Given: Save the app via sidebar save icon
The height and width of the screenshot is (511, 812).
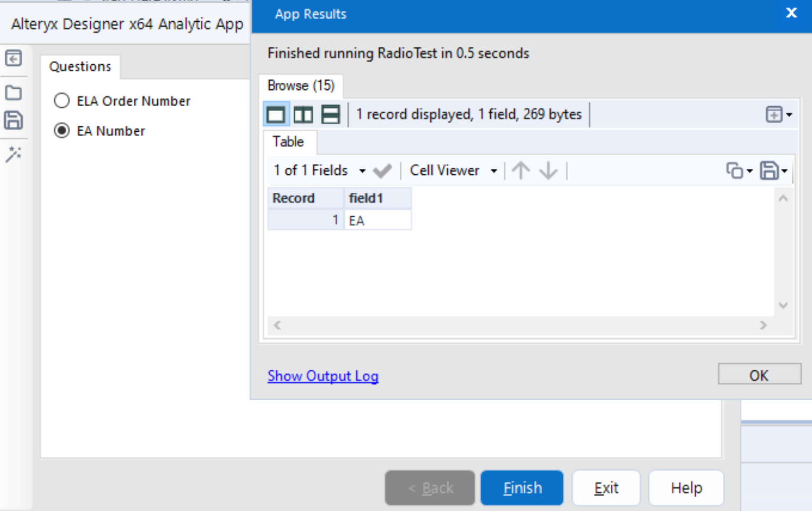Looking at the screenshot, I should pos(14,121).
